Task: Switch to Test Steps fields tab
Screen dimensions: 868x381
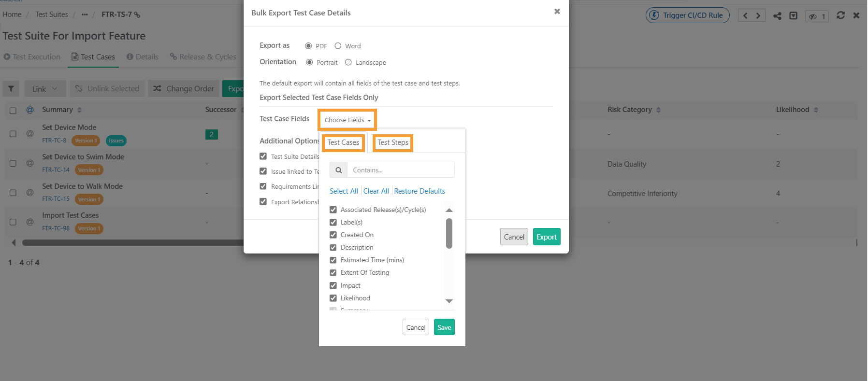Action: click(393, 142)
